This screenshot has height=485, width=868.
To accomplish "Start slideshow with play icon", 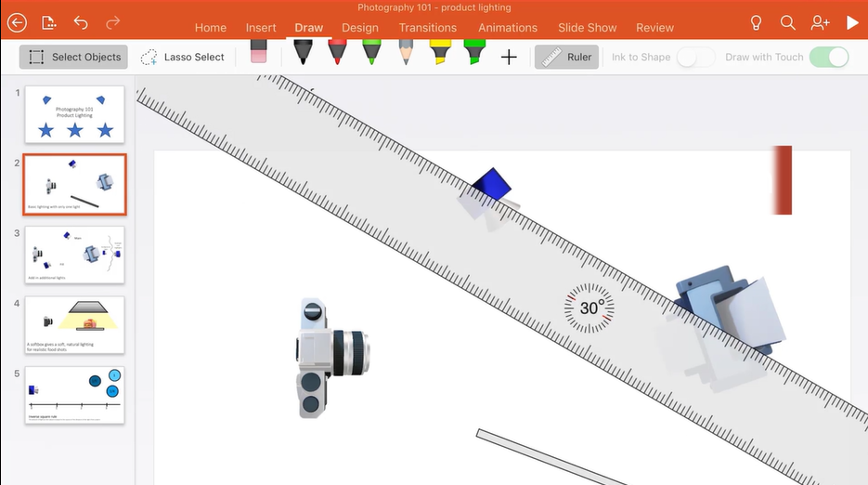I will click(x=852, y=22).
